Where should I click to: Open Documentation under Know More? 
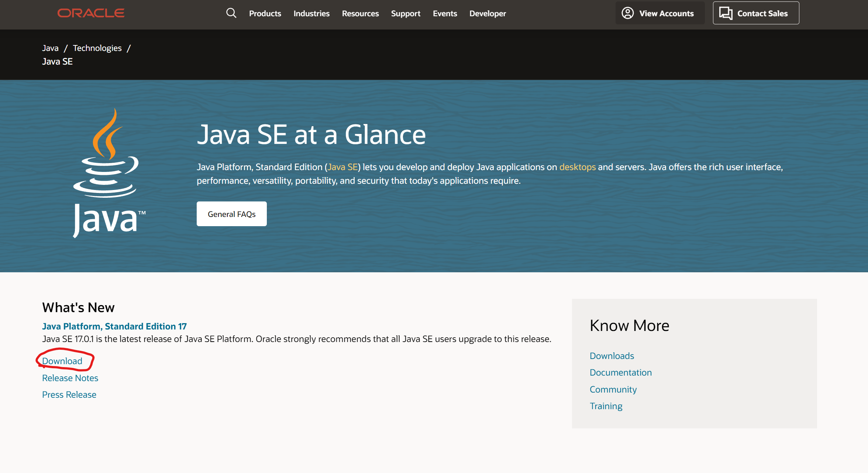point(621,372)
